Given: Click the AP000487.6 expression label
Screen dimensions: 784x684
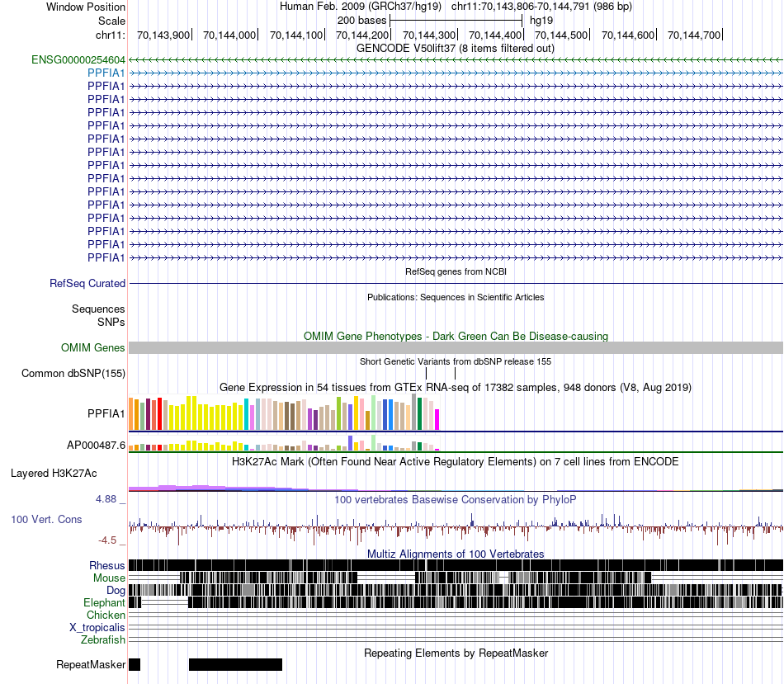Looking at the screenshot, I should [96, 445].
